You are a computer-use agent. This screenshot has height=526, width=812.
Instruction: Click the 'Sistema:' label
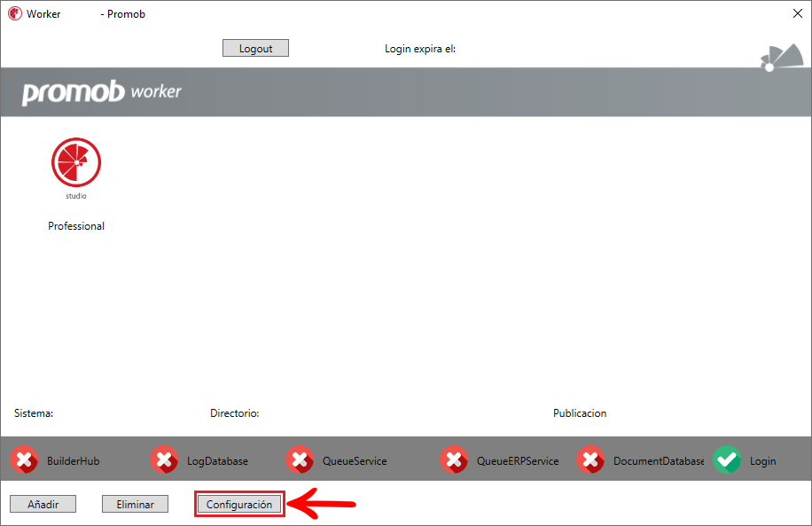pos(34,413)
